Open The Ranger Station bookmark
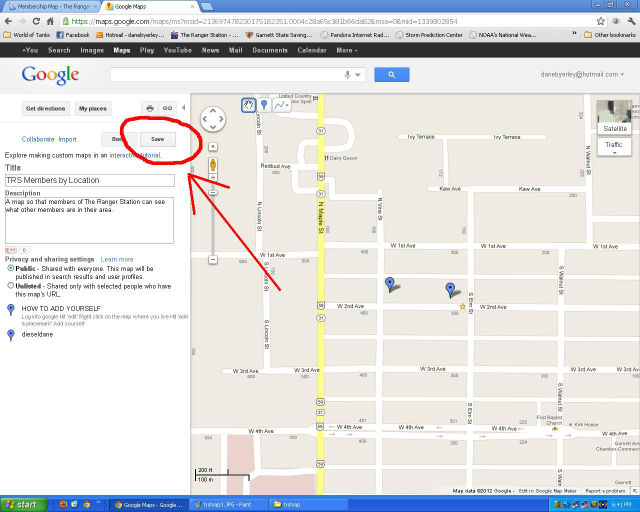Image resolution: width=640 pixels, height=512 pixels. pyautogui.click(x=204, y=35)
